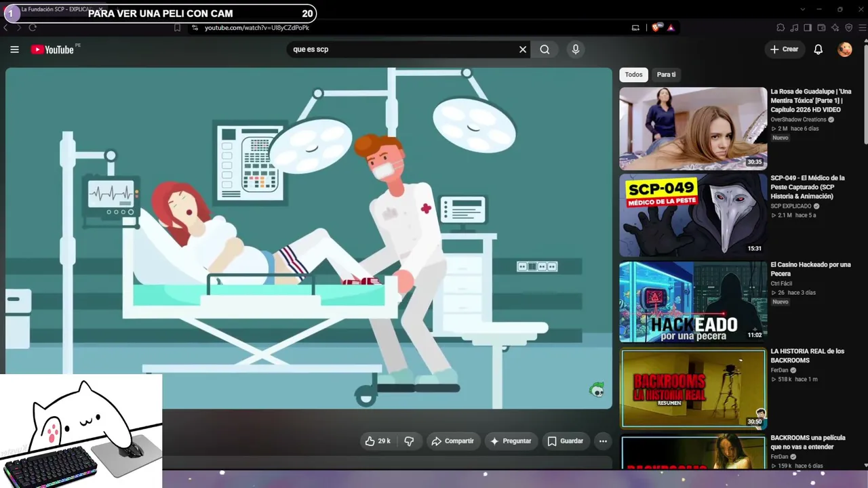Open the Backrooms La Historia Real thumbnail

tap(693, 388)
